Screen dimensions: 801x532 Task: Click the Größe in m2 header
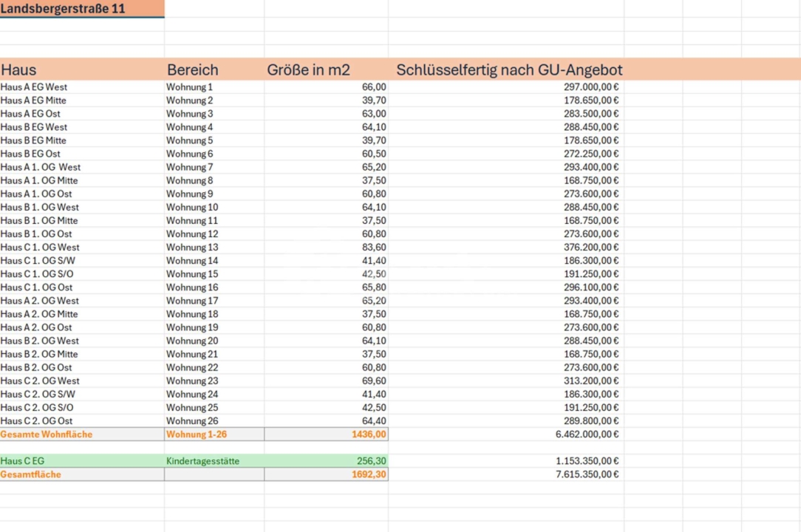[325, 69]
